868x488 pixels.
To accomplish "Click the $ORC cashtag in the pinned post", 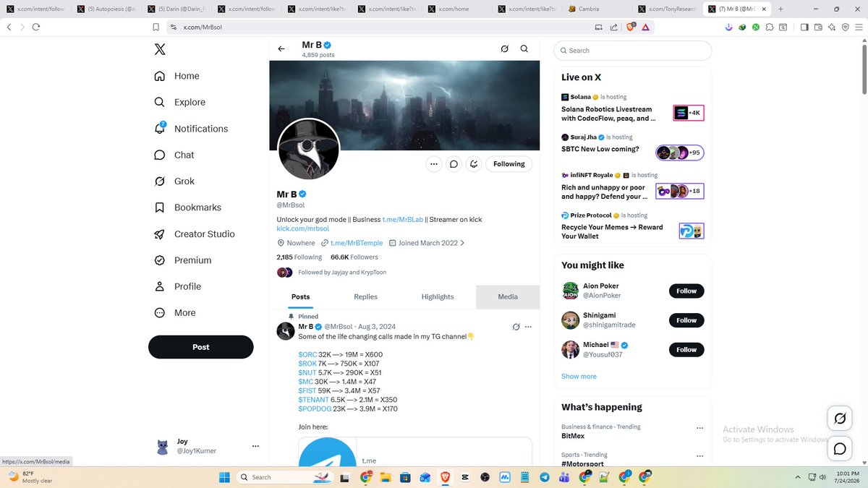I will [307, 355].
